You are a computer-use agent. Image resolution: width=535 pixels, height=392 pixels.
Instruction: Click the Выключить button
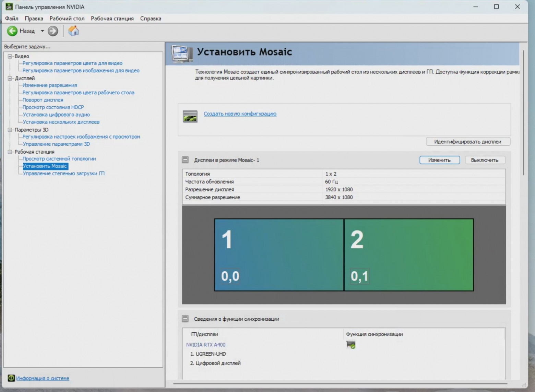click(x=485, y=160)
